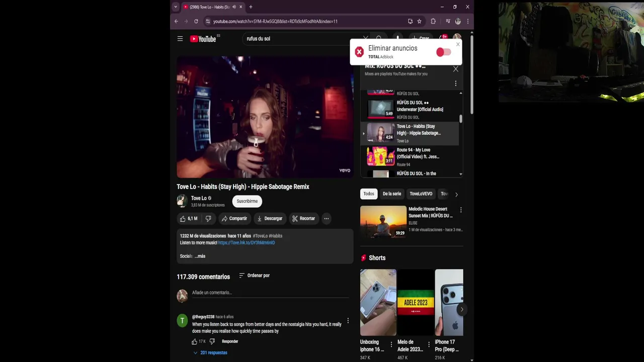Image resolution: width=644 pixels, height=362 pixels.
Task: Reload the page in Chrome
Action: click(196, 21)
